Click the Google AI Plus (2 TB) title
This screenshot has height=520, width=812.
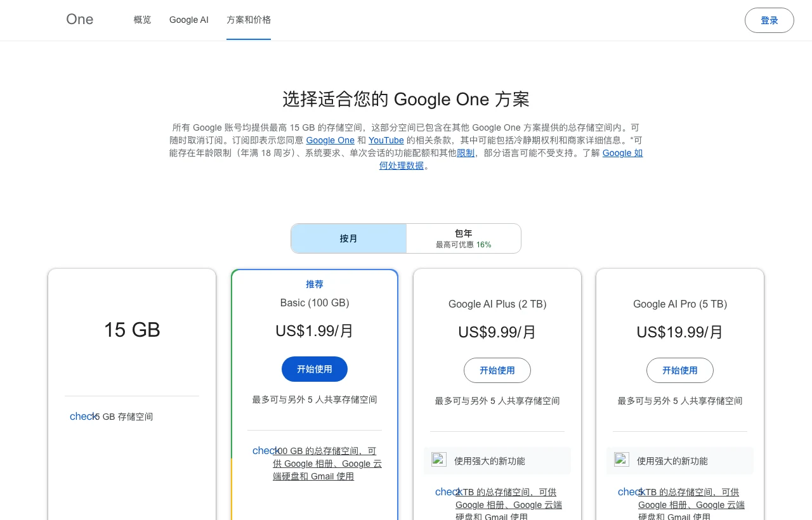497,304
